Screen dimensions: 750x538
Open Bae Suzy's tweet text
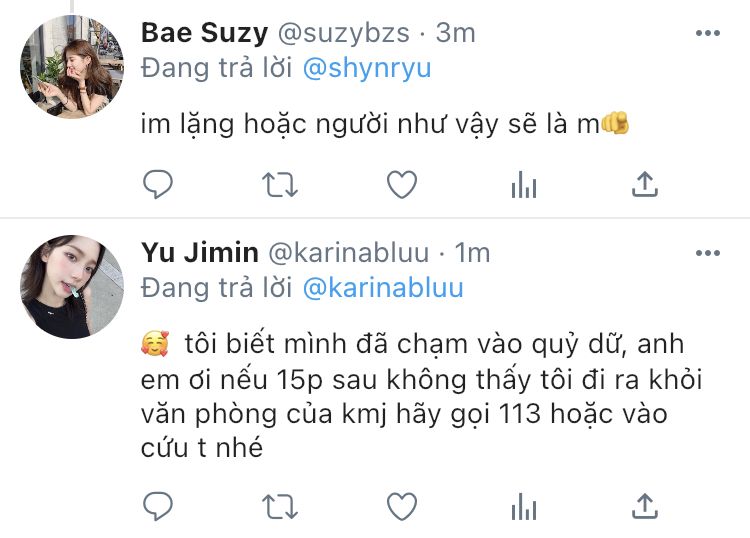coord(385,124)
